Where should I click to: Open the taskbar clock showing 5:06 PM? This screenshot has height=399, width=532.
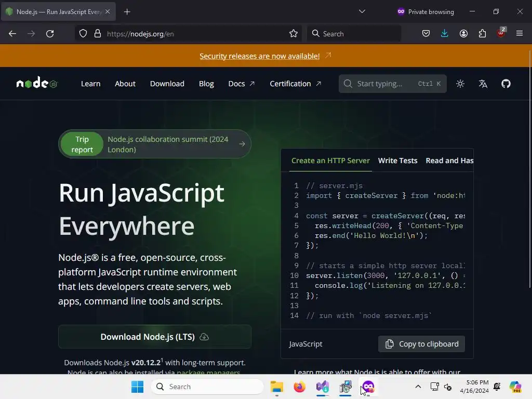[474, 387]
